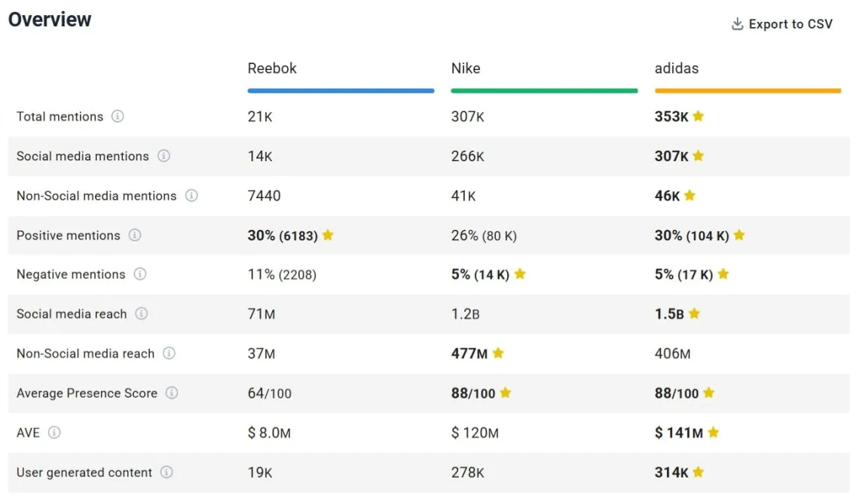Screen dimensions: 859x504
Task: Show info for Non-Social media mentions
Action: tap(191, 196)
